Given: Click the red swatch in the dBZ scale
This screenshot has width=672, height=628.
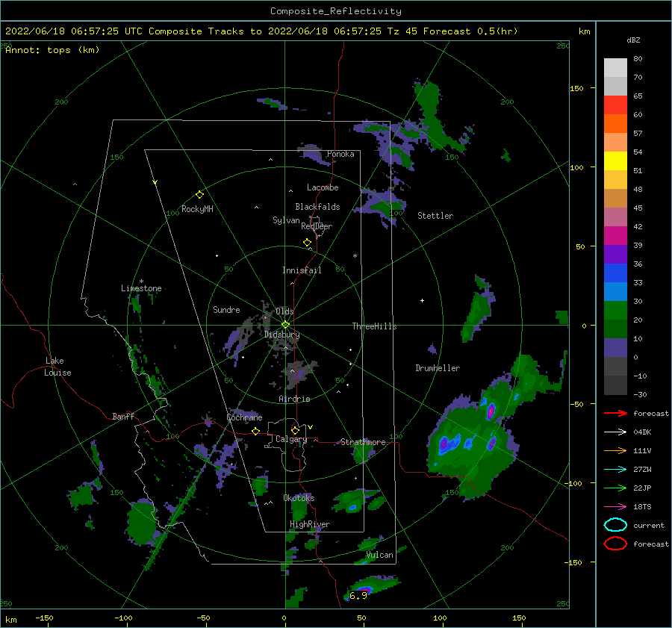Looking at the screenshot, I should tap(615, 105).
